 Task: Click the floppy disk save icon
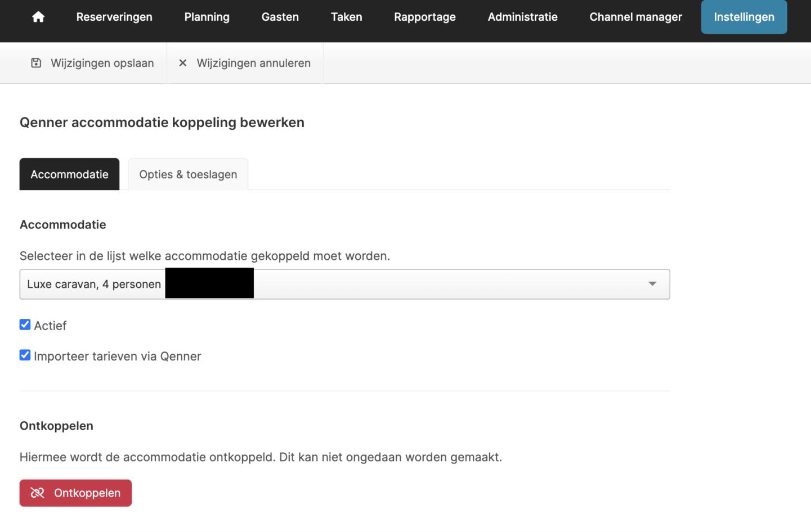pos(36,63)
